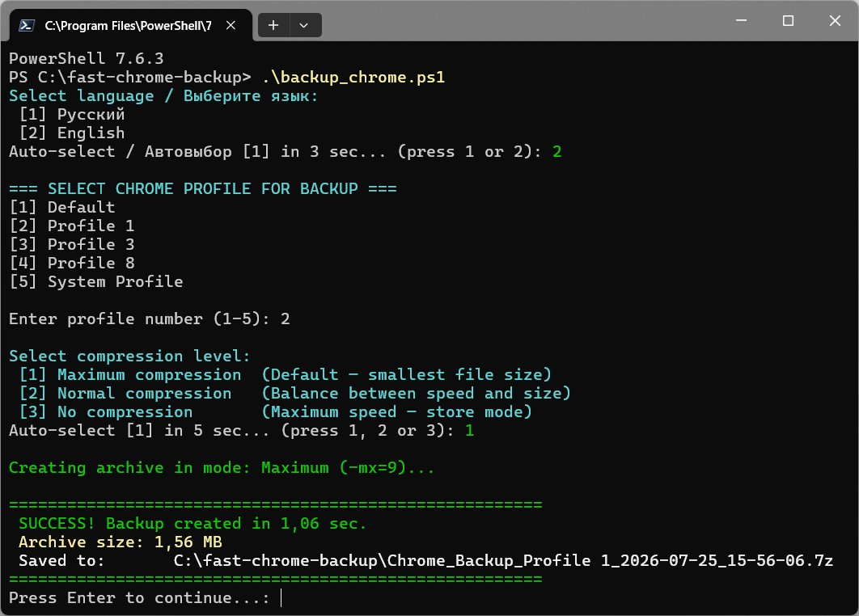859x616 pixels.
Task: Click the 'Creating archive in mode: Maximum (-mx=9)' line
Action: tap(222, 468)
